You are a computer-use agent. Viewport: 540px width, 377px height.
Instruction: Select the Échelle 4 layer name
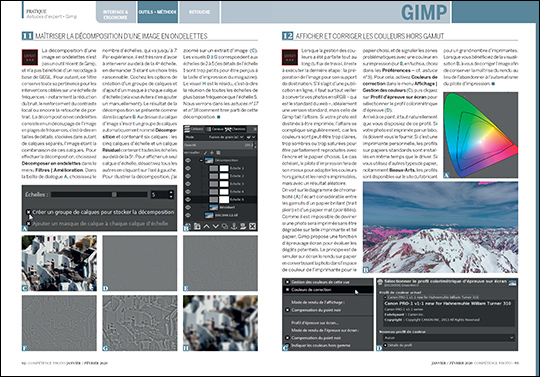237,192
